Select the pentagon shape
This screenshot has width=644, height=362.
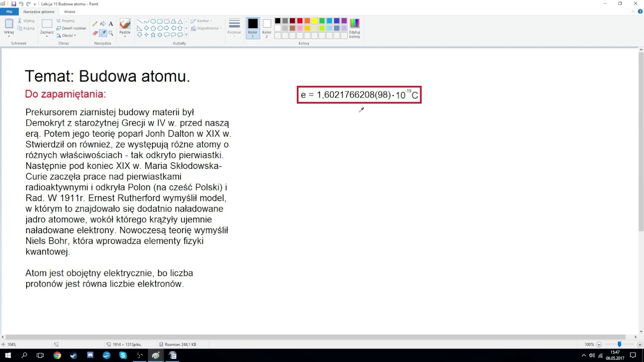pos(153,28)
